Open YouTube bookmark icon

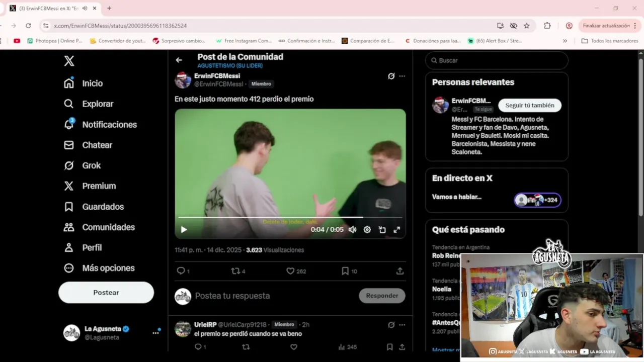[17, 41]
